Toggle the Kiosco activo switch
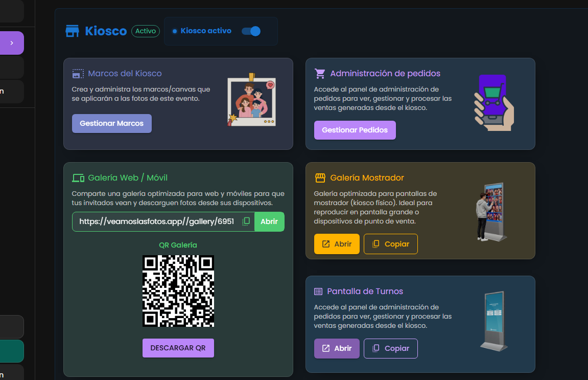This screenshot has height=380, width=588. [251, 31]
